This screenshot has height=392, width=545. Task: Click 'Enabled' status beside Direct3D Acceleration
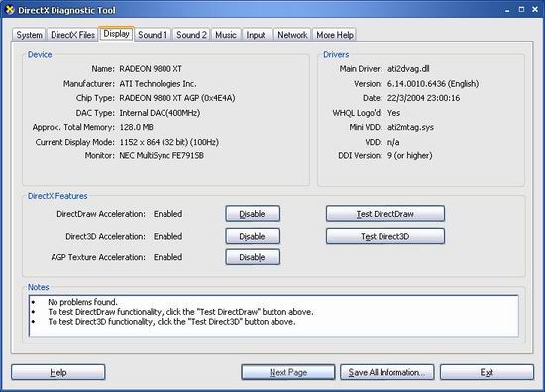click(167, 236)
